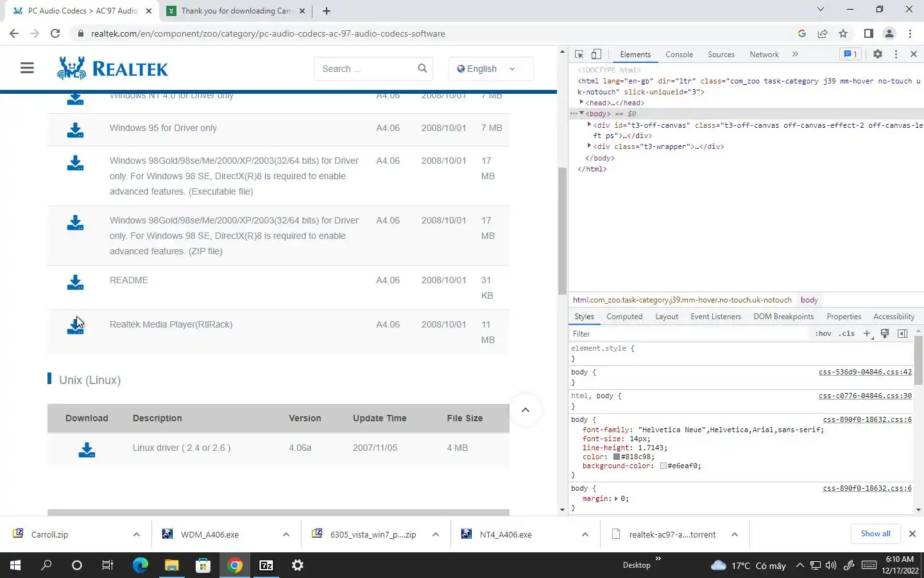The height and width of the screenshot is (578, 924).
Task: Toggle :hov element state panel
Action: (823, 333)
